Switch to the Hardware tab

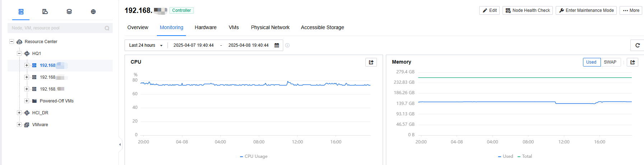206,27
